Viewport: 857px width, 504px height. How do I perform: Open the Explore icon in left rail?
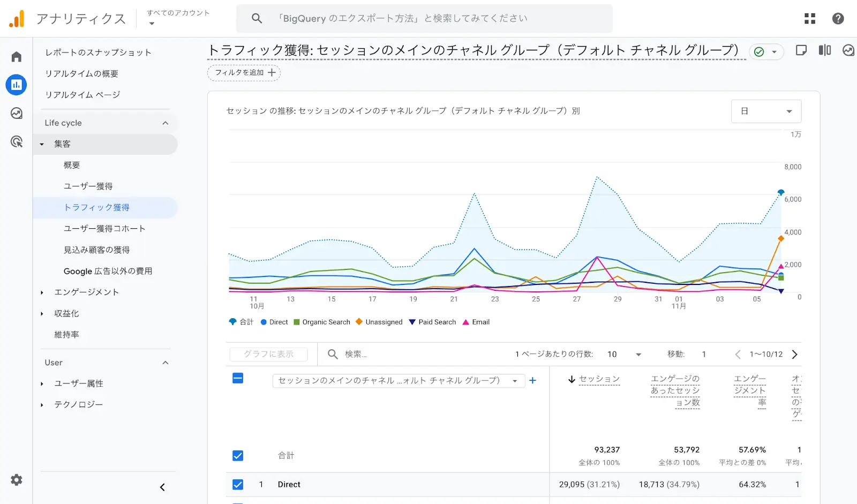coord(17,113)
